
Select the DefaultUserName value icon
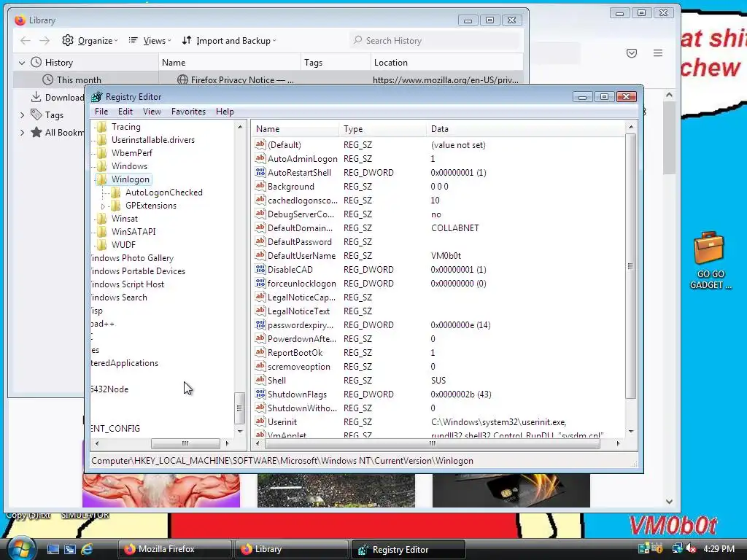pyautogui.click(x=260, y=255)
